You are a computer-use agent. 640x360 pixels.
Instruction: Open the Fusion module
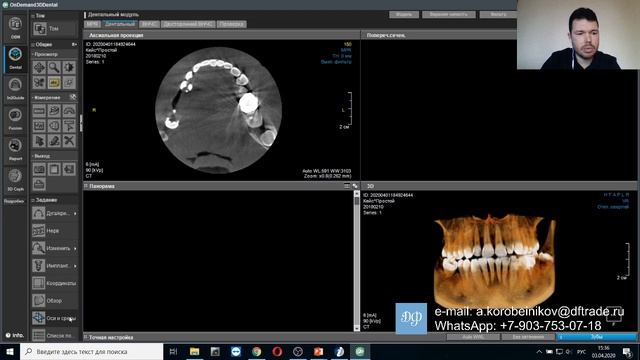click(x=15, y=119)
